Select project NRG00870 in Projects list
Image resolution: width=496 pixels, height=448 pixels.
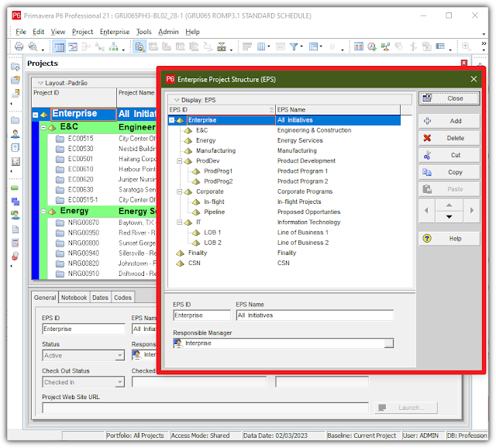tap(84, 222)
